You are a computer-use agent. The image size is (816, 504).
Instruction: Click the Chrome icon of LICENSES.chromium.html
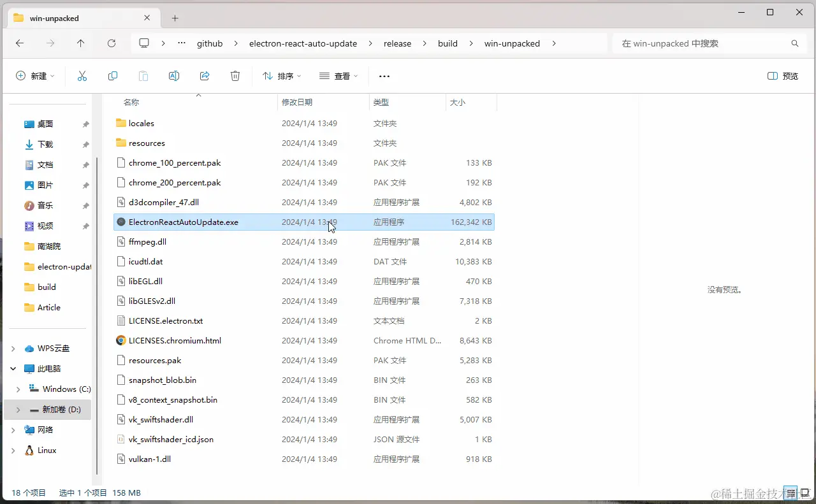(121, 340)
